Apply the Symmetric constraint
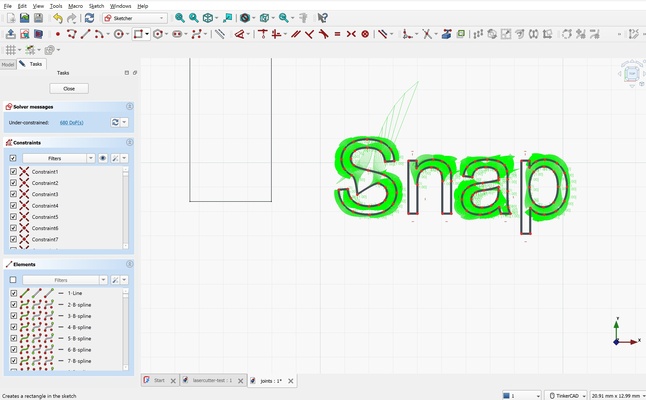 coord(351,34)
